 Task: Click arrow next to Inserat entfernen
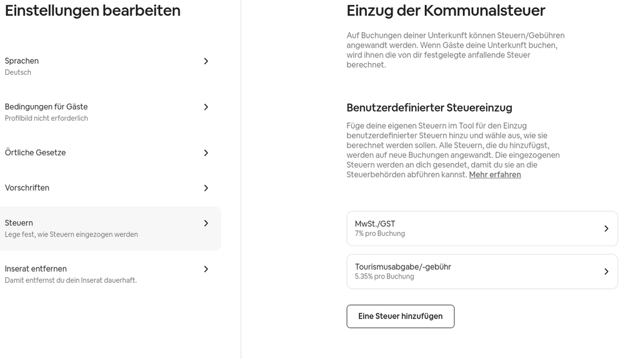click(206, 269)
